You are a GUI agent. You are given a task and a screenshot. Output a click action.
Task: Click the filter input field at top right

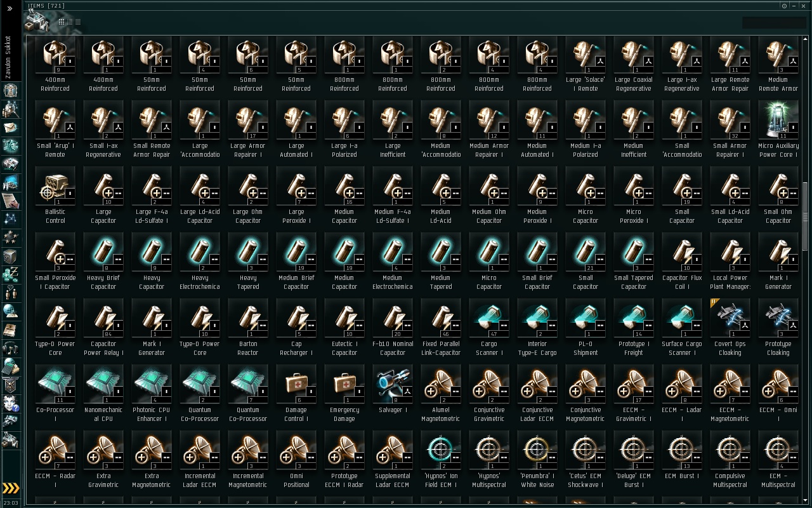[774, 23]
